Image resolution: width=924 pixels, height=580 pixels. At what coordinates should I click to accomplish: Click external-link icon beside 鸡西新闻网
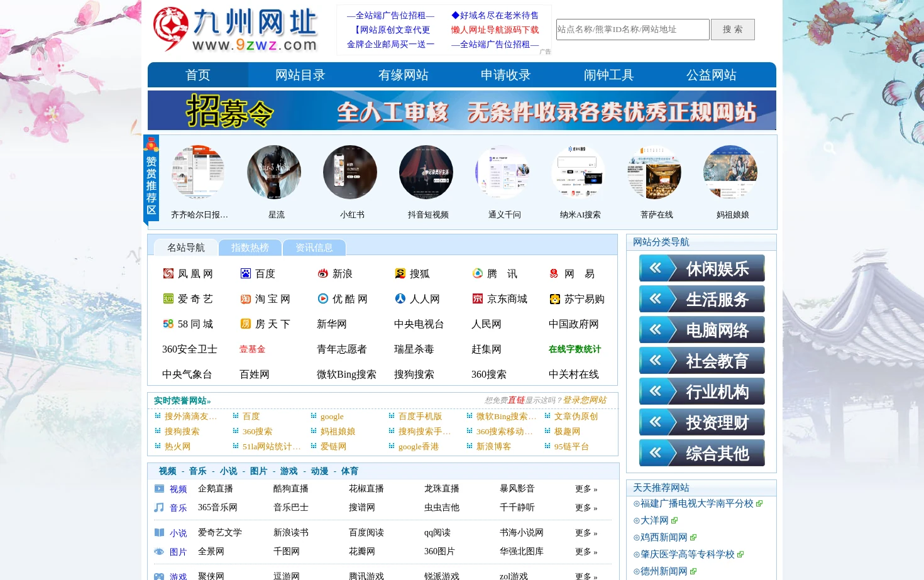coord(693,537)
